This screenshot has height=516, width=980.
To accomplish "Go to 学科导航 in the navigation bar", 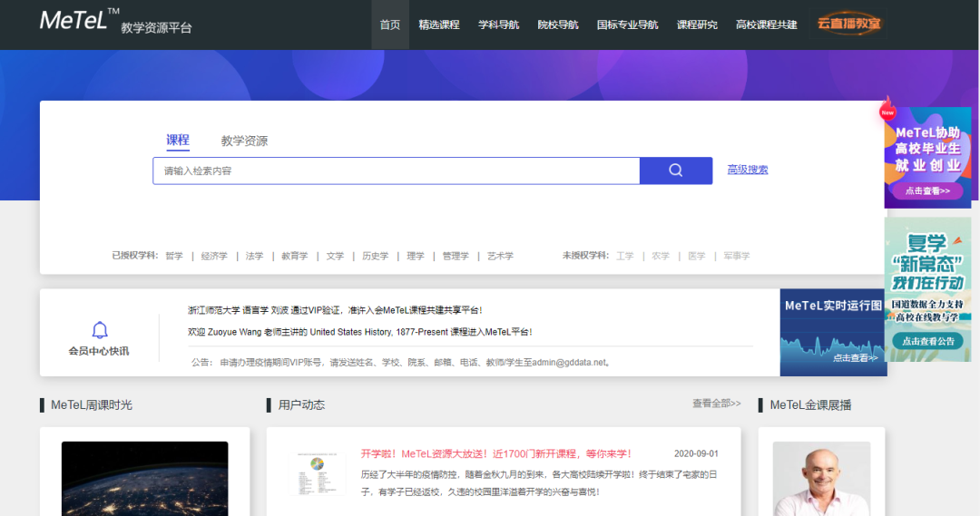I will click(499, 24).
